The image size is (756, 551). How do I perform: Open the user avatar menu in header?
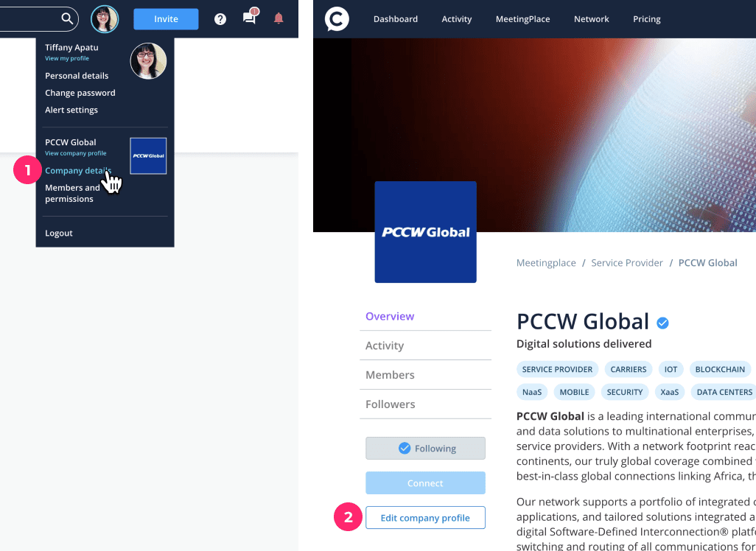pyautogui.click(x=105, y=19)
